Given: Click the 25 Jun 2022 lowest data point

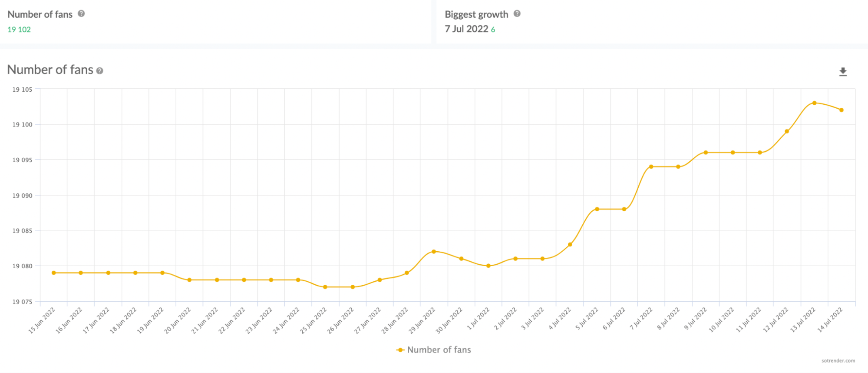Looking at the screenshot, I should pos(325,287).
